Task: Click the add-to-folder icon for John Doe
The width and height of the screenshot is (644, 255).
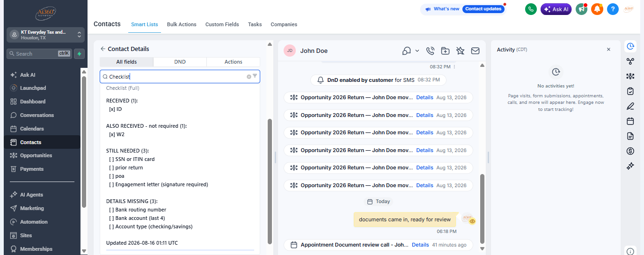Action: point(445,51)
